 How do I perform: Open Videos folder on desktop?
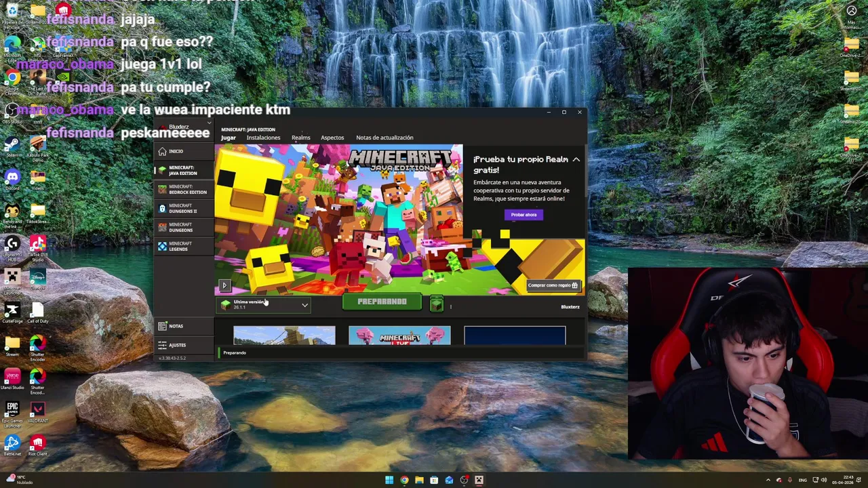point(37,180)
